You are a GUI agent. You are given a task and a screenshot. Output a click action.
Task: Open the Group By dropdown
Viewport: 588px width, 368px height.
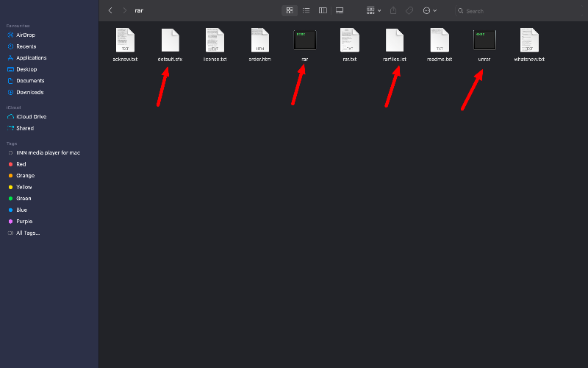tap(373, 10)
